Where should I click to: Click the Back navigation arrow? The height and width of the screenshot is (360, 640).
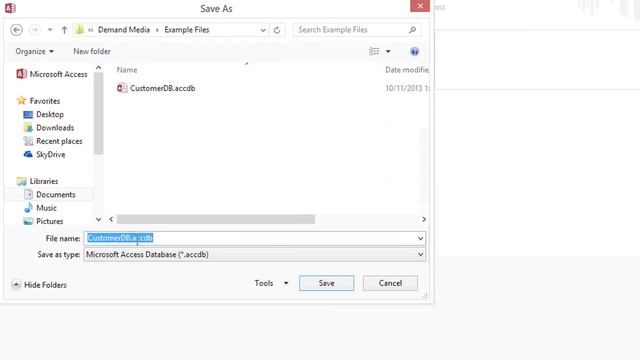(16, 30)
